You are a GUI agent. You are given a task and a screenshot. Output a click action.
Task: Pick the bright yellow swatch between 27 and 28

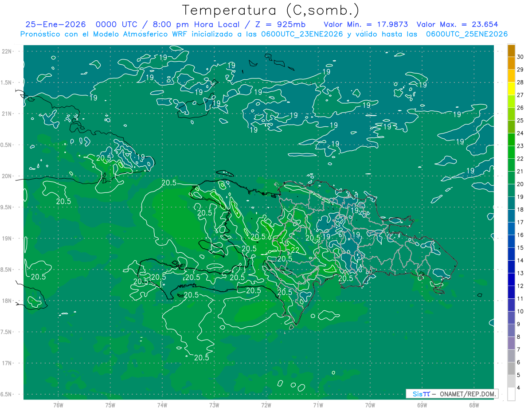click(x=511, y=89)
